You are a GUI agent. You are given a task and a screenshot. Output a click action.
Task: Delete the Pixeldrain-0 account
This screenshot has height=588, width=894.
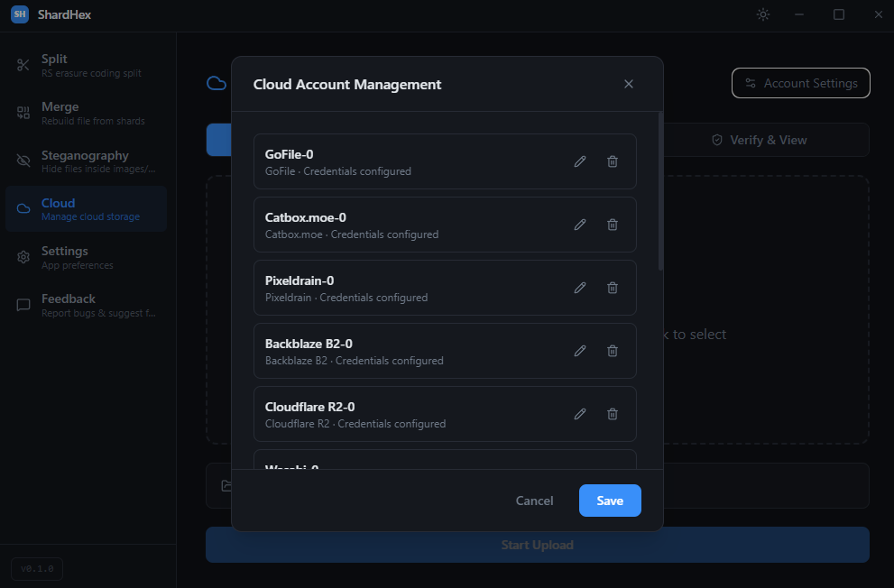613,288
